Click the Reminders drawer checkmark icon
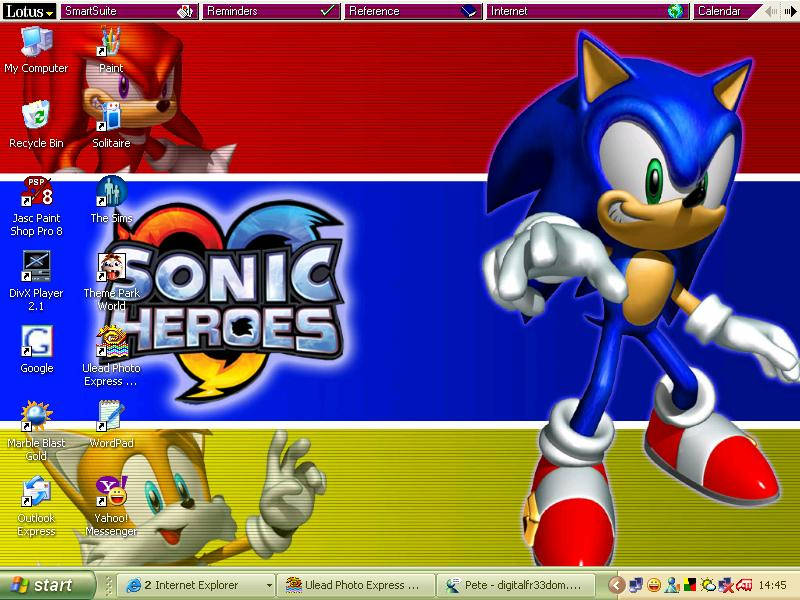This screenshot has width=800, height=600. click(327, 11)
